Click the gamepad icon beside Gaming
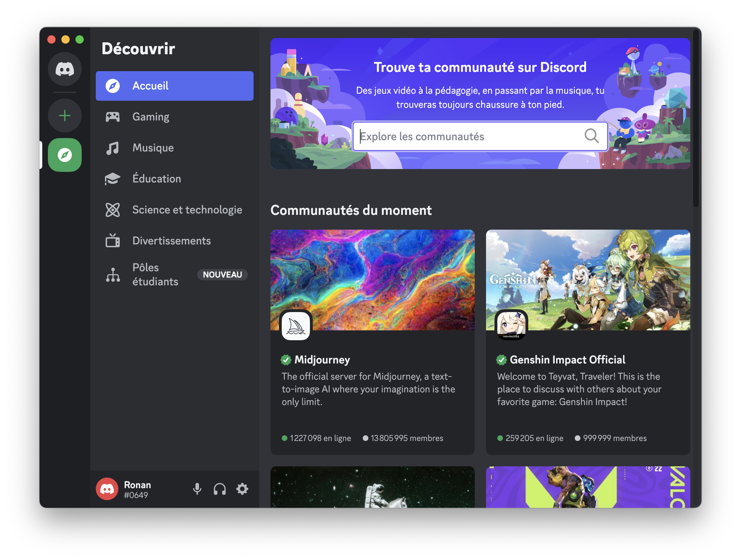The height and width of the screenshot is (560, 741). (x=113, y=117)
